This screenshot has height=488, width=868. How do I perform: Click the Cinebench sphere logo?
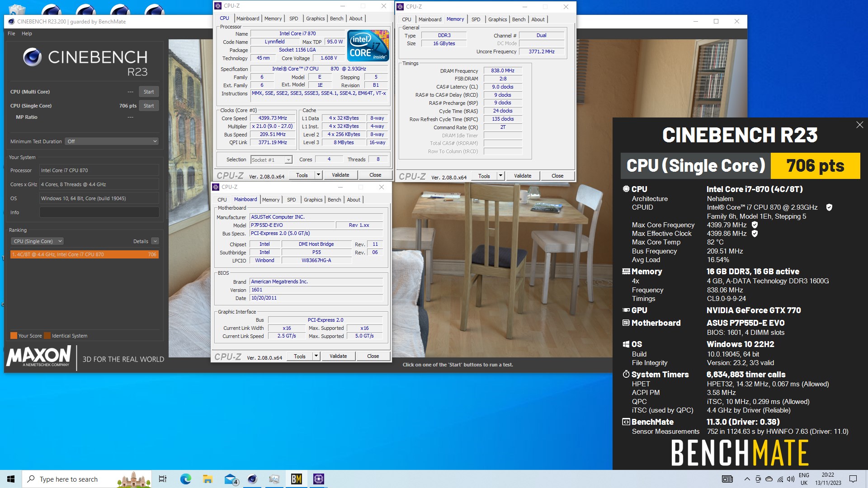pyautogui.click(x=32, y=57)
